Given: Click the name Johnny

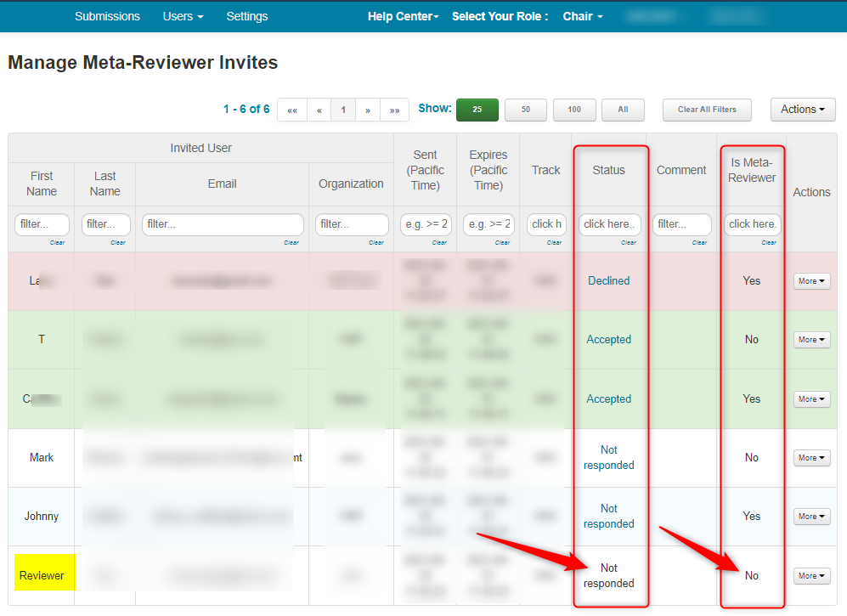Looking at the screenshot, I should pyautogui.click(x=42, y=516).
